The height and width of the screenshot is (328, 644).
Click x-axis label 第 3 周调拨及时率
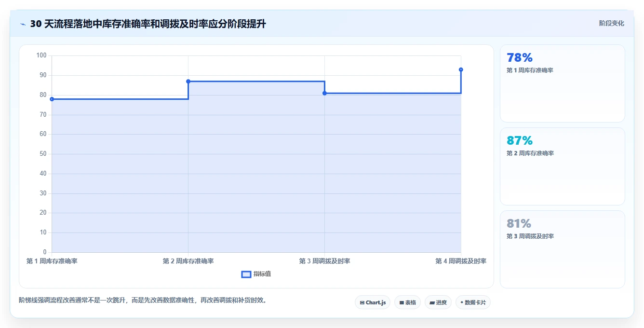coord(324,261)
